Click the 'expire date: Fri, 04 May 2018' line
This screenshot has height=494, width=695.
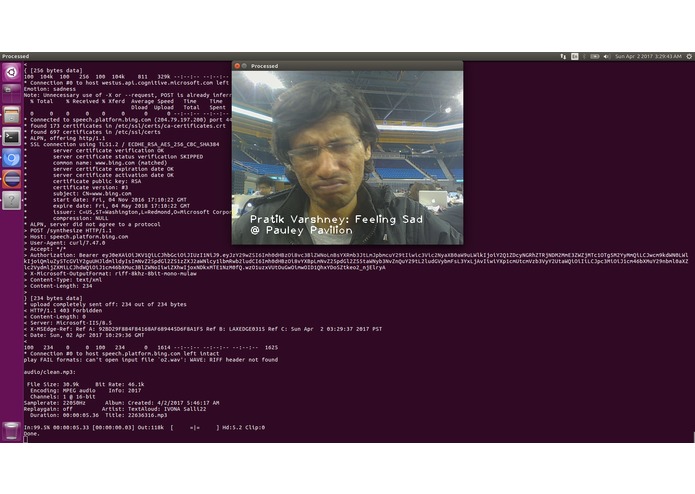(121, 206)
